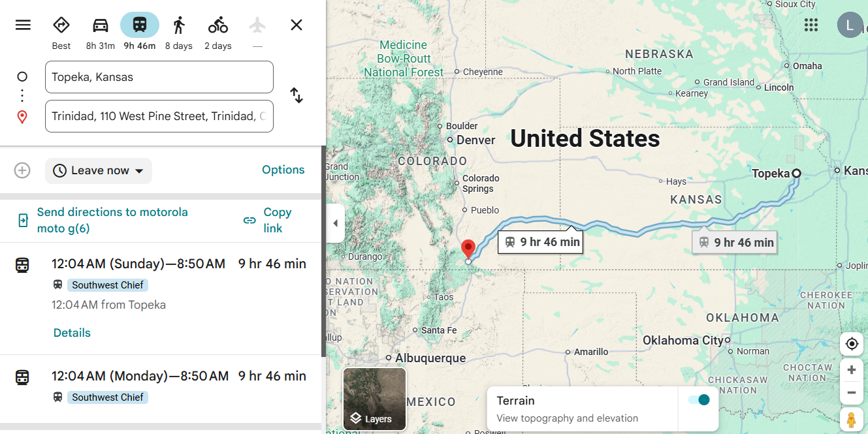868x434 pixels.
Task: Zoom out on the map
Action: 852,393
